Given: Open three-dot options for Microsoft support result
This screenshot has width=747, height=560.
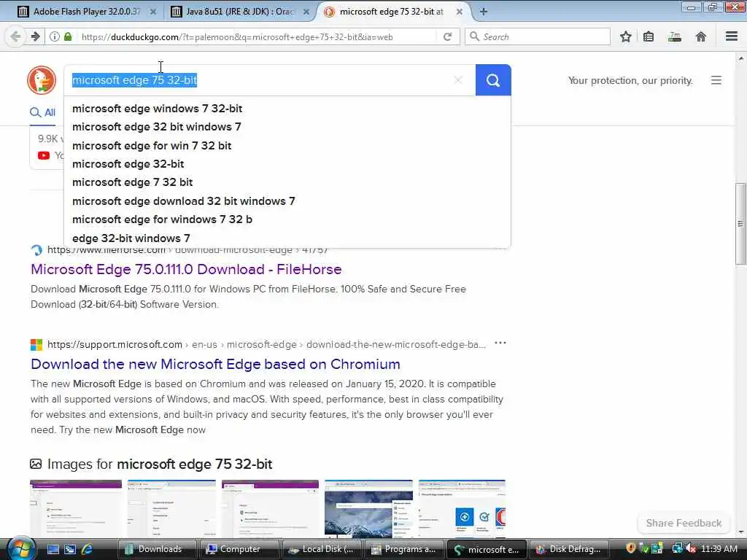Looking at the screenshot, I should pos(500,343).
